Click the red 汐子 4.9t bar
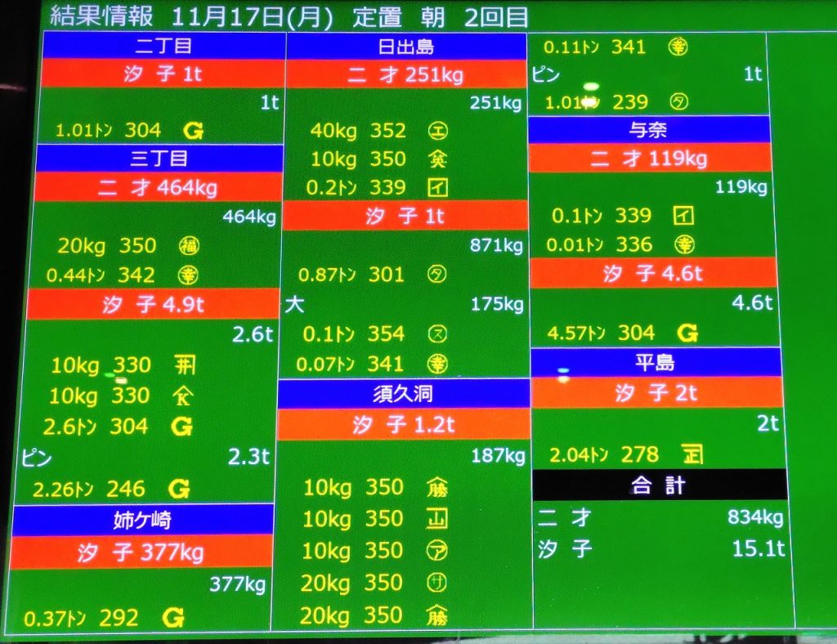This screenshot has width=837, height=644. pos(152,305)
